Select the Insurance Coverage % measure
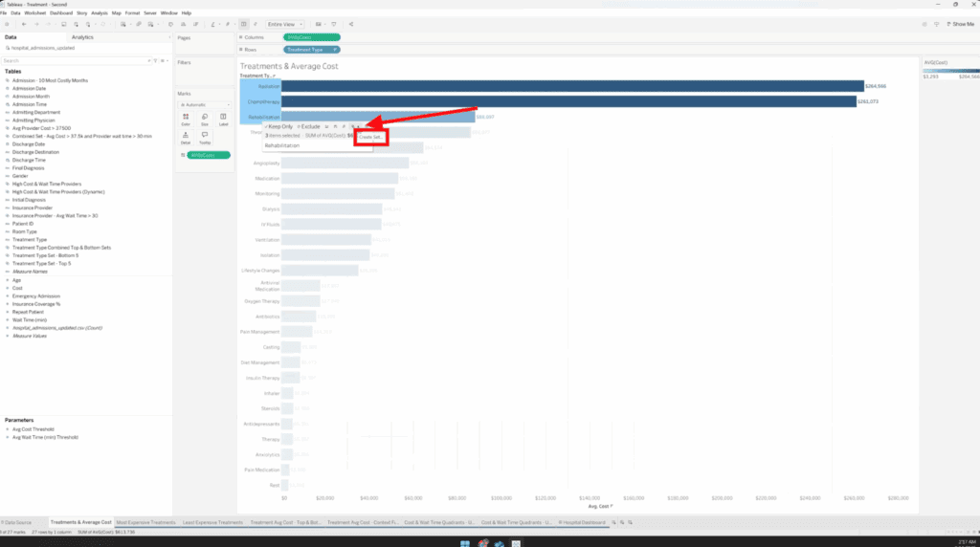Screen dimensions: 980x547 36,304
